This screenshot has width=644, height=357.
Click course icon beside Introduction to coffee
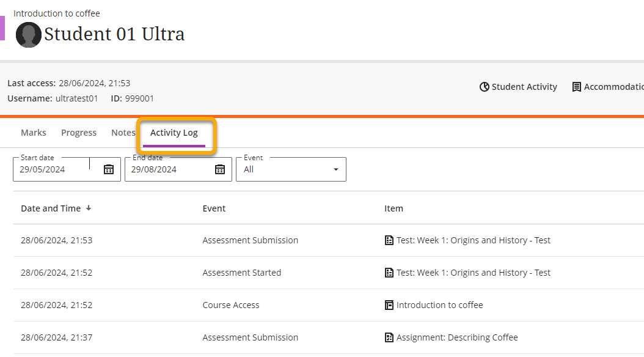pos(389,305)
